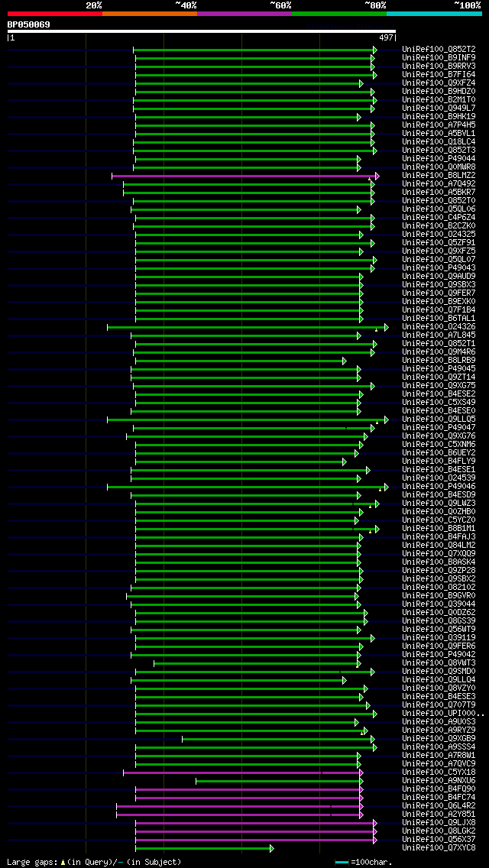Click the green alignment bar for UniRef100_B4FLY9
The width and height of the screenshot is (489, 868).
240,462
